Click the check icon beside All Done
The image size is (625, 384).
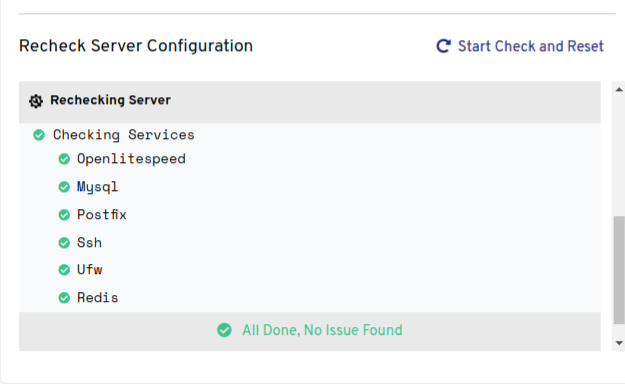[224, 330]
